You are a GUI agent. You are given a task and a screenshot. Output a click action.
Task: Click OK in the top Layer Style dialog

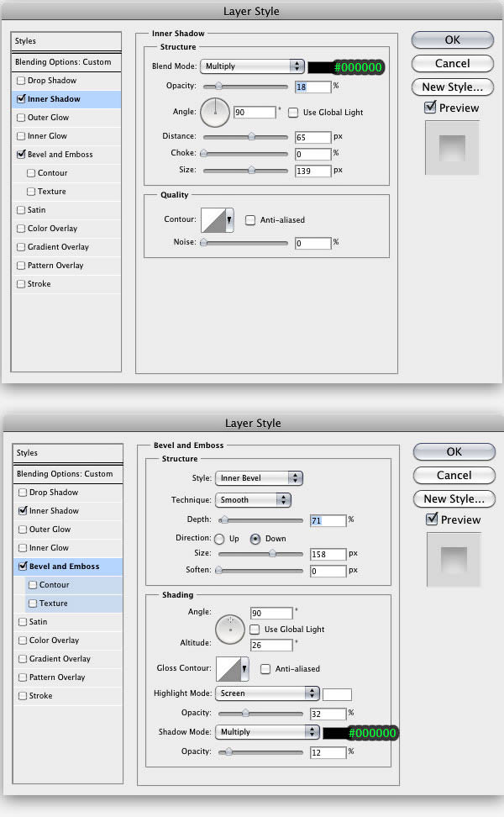coord(453,40)
